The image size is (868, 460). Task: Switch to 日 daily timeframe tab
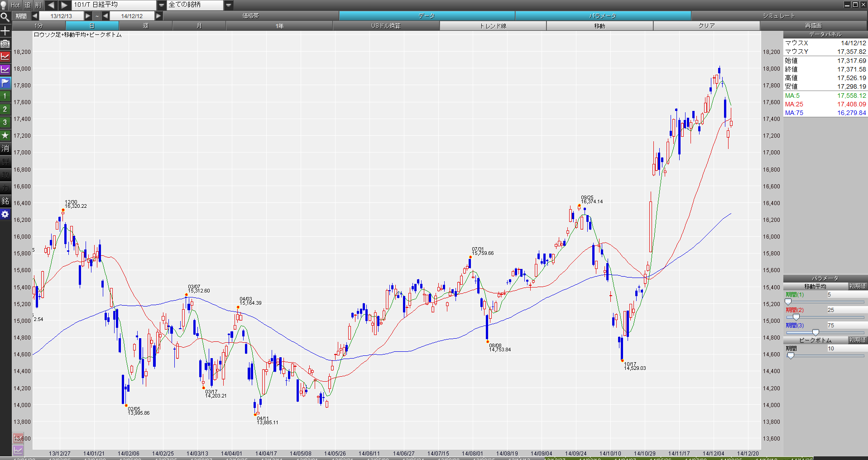point(92,26)
